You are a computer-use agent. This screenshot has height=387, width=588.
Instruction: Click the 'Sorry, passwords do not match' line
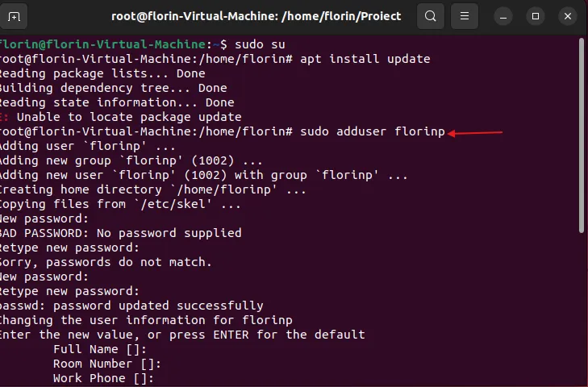click(x=105, y=262)
